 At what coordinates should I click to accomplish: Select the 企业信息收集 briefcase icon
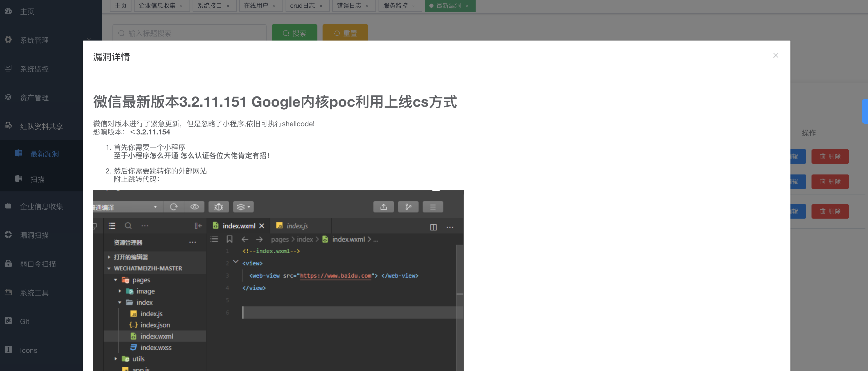[8, 206]
